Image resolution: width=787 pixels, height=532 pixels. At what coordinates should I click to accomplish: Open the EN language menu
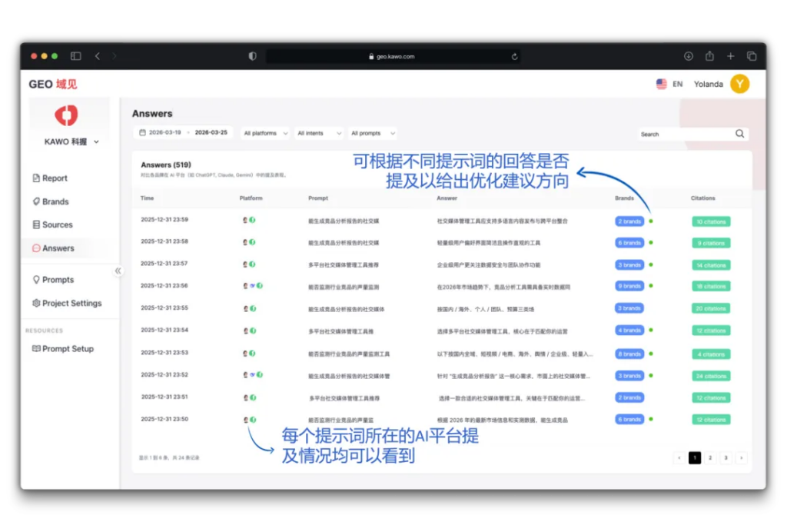pos(672,84)
